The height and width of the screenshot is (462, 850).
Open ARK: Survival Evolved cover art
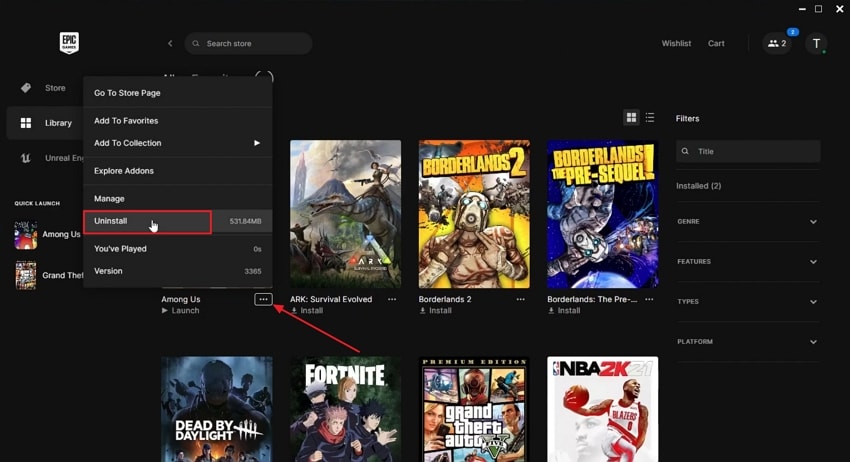[345, 214]
